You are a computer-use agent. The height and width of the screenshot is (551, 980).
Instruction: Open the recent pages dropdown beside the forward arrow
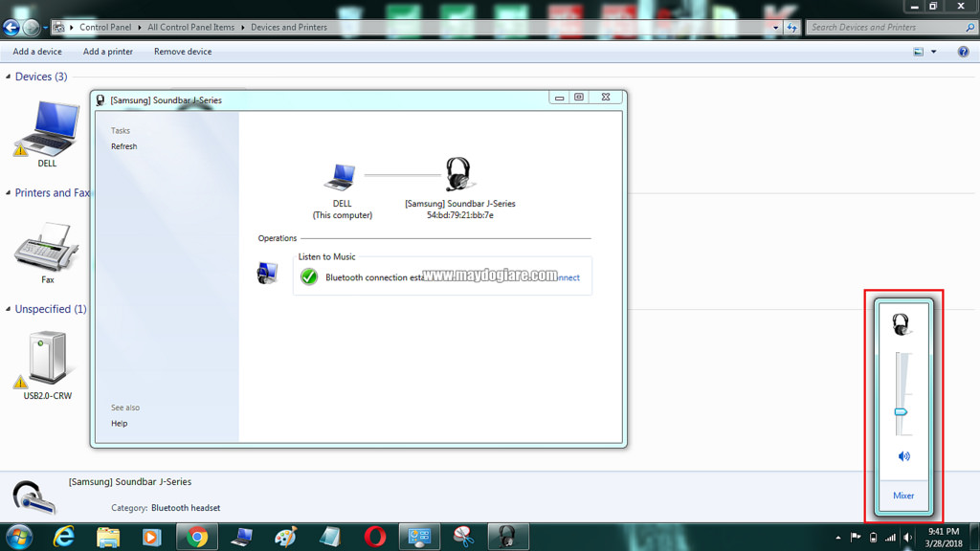(45, 28)
